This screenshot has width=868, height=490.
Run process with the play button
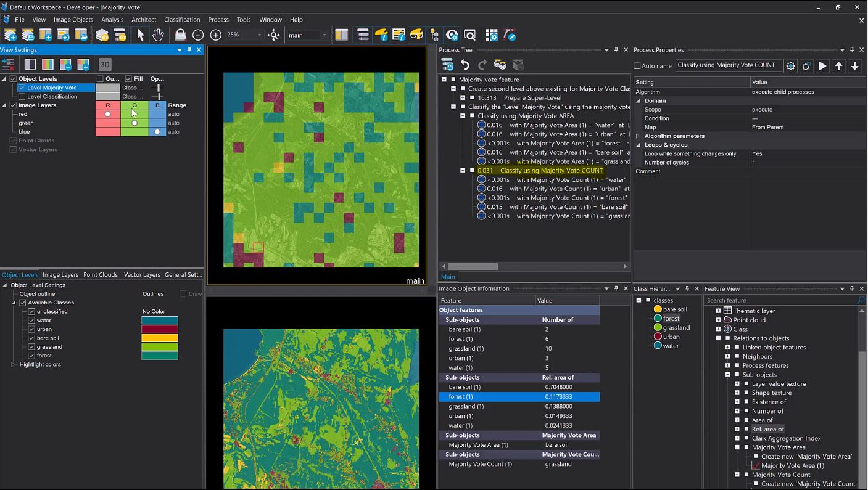(822, 66)
